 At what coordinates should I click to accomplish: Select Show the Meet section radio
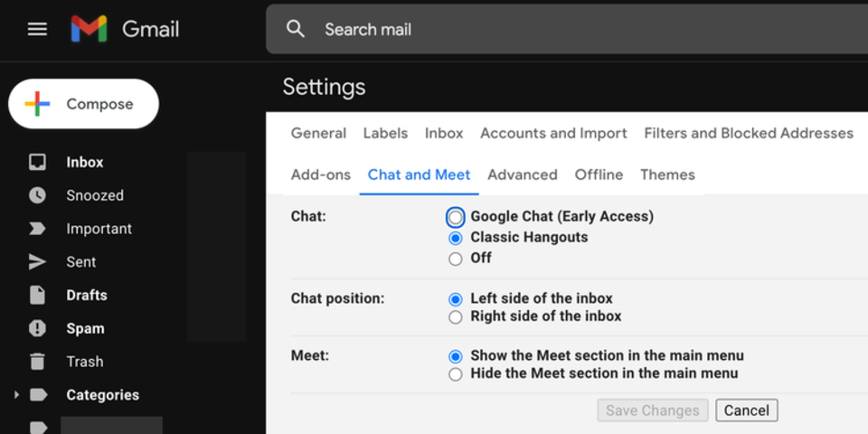[455, 356]
